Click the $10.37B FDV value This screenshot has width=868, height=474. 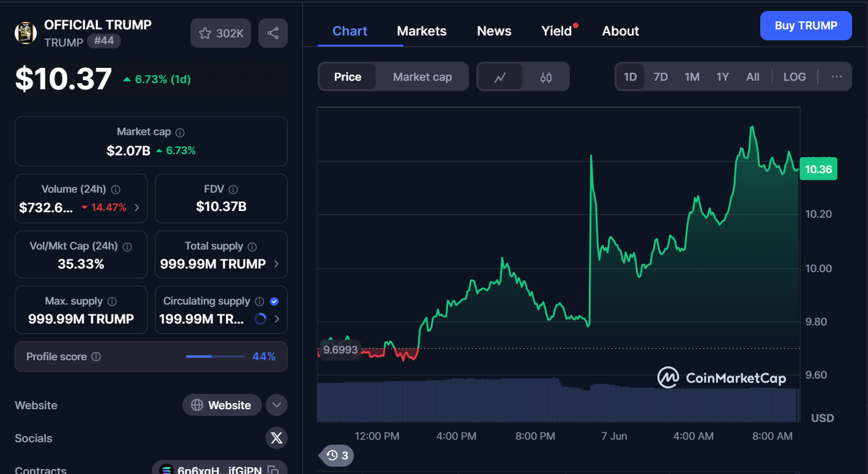coord(221,207)
